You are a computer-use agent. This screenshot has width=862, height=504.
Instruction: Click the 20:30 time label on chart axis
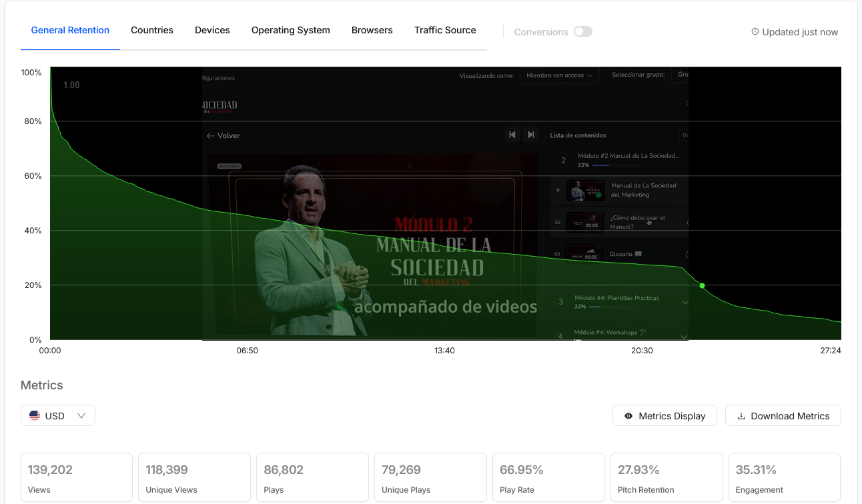click(x=642, y=351)
